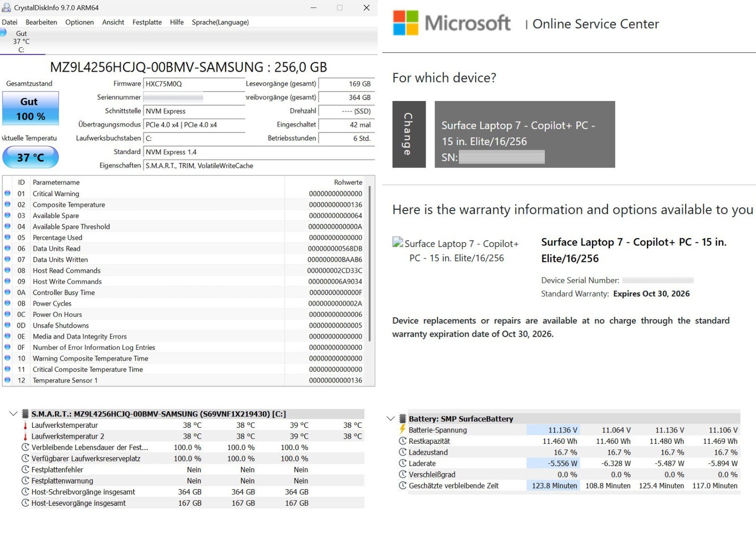Select Warning Composite Temperature Time row
756x535 pixels.
coord(184,358)
